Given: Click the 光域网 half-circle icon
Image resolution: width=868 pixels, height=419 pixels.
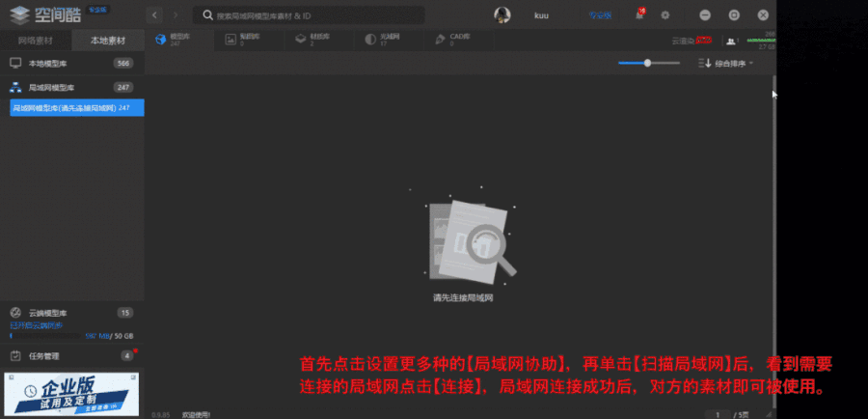Looking at the screenshot, I should tap(371, 40).
